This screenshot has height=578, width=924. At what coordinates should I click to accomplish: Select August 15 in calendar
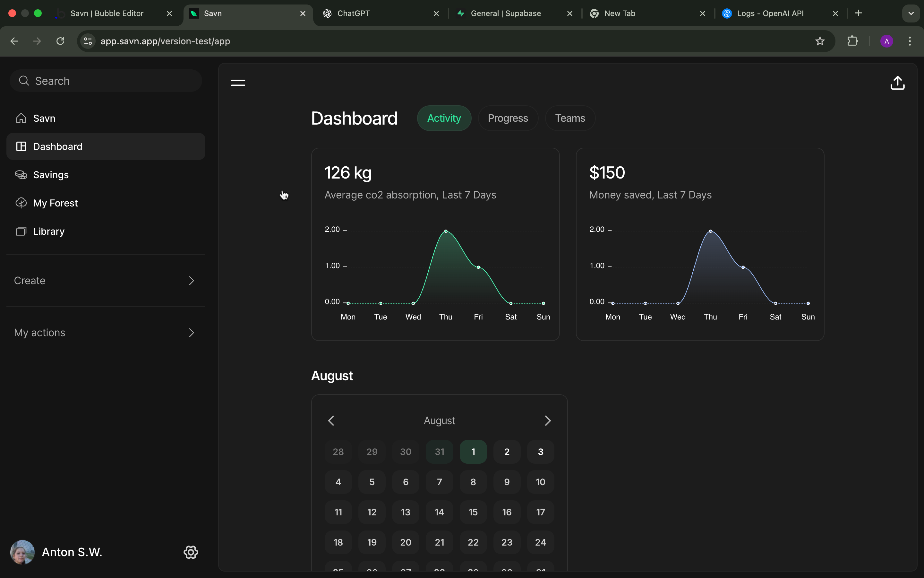coord(473,512)
